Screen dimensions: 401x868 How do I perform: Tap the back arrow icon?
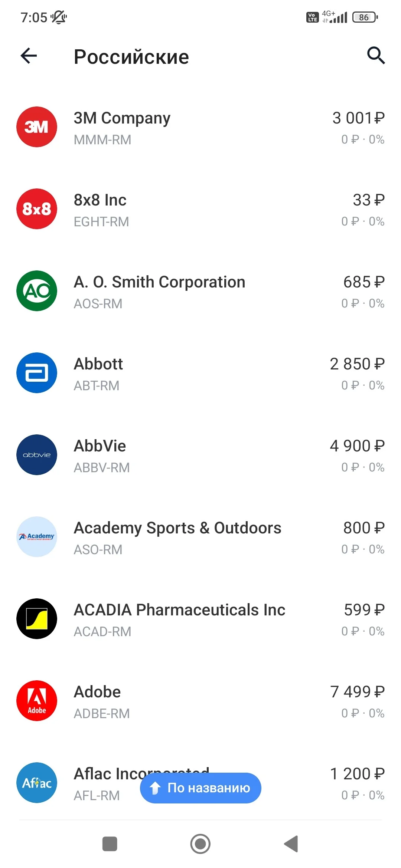[x=29, y=56]
